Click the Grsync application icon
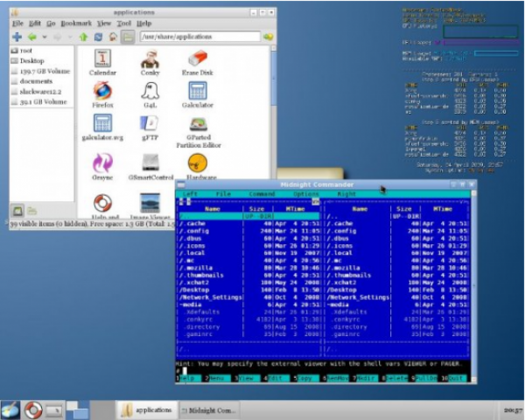The width and height of the screenshot is (525, 420). (x=102, y=163)
